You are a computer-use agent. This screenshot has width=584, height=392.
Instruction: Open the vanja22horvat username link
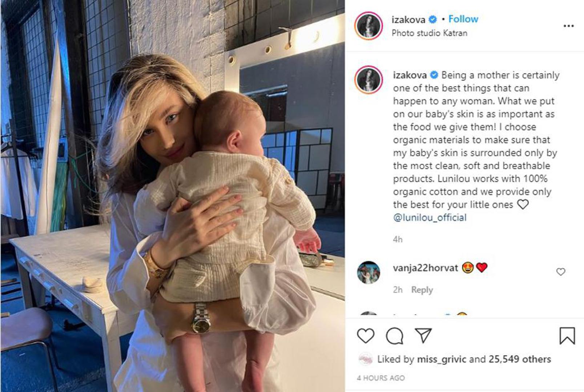click(x=425, y=268)
